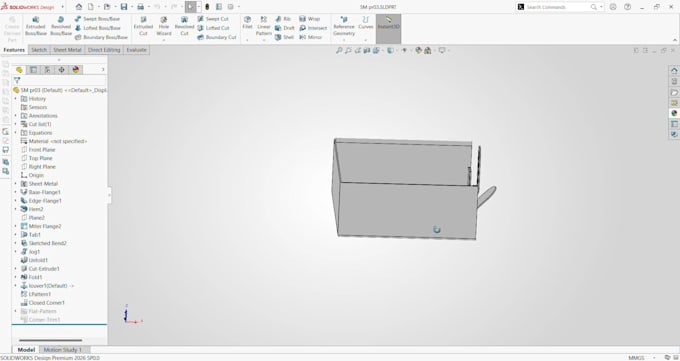Select the Intersect tool
The image size is (680, 361).
(313, 28)
